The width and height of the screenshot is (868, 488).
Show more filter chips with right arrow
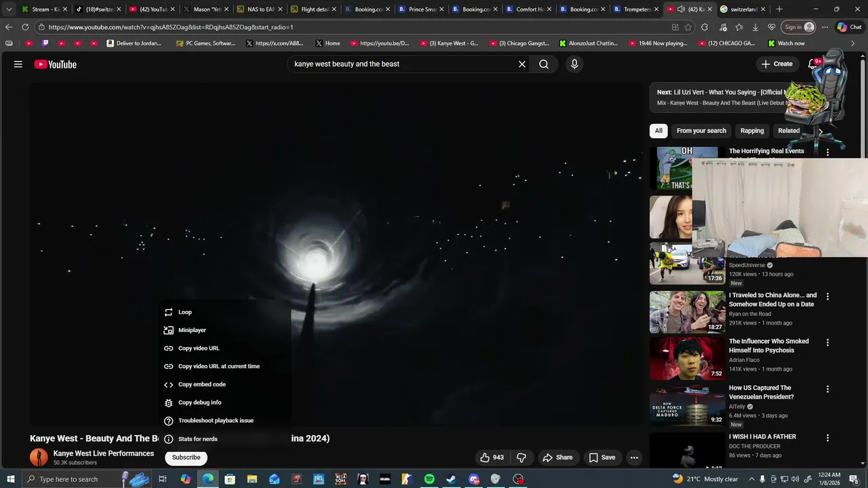pos(821,131)
